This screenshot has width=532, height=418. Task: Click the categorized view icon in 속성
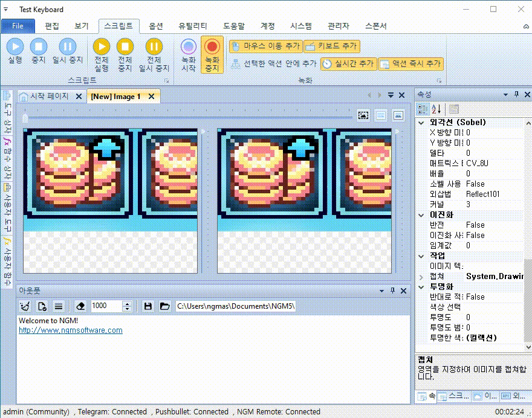coord(423,109)
